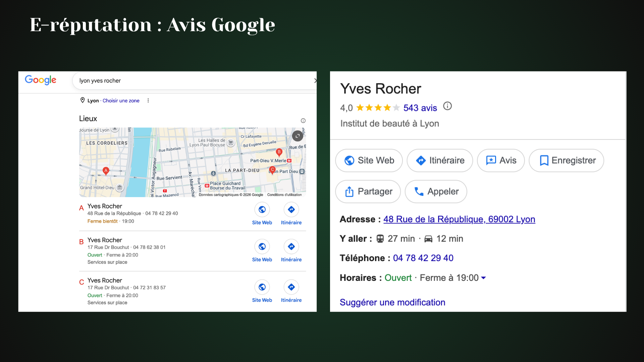
Task: Select map pin B on the map
Action: (x=279, y=153)
